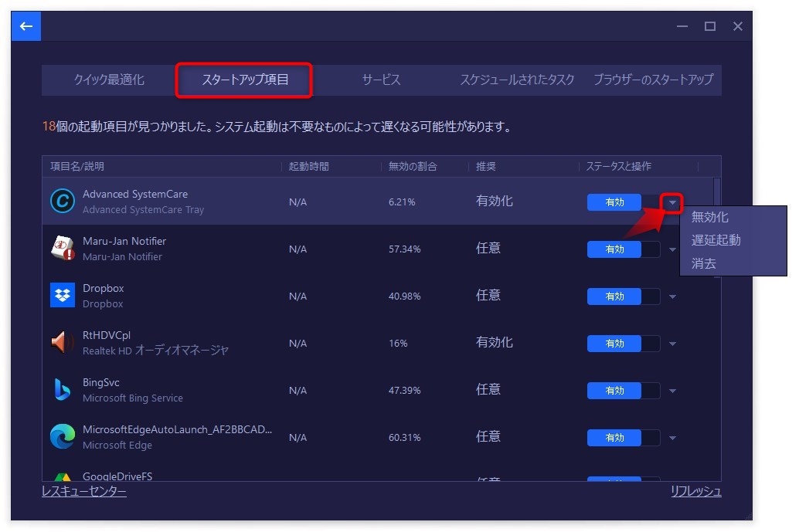Viewport: 799px width, 532px height.
Task: Disable the Maru-Jan Notifier startup toggle
Action: tap(623, 249)
